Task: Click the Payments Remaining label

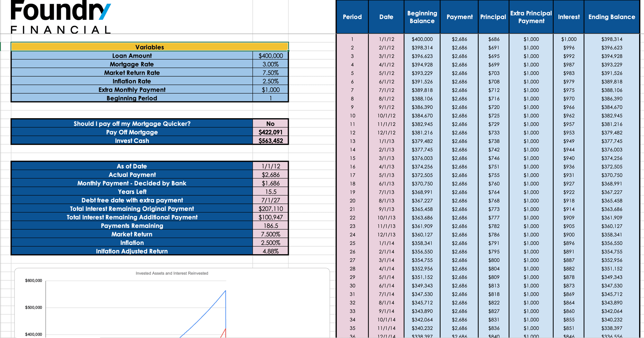Action: (132, 226)
